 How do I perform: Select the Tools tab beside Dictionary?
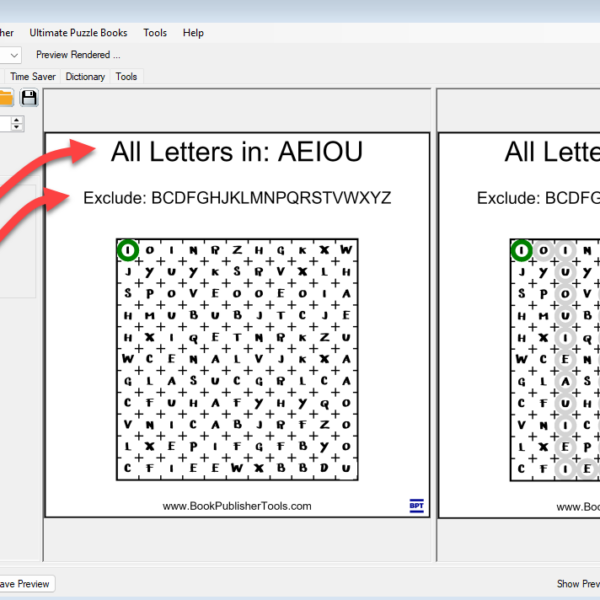[x=126, y=76]
